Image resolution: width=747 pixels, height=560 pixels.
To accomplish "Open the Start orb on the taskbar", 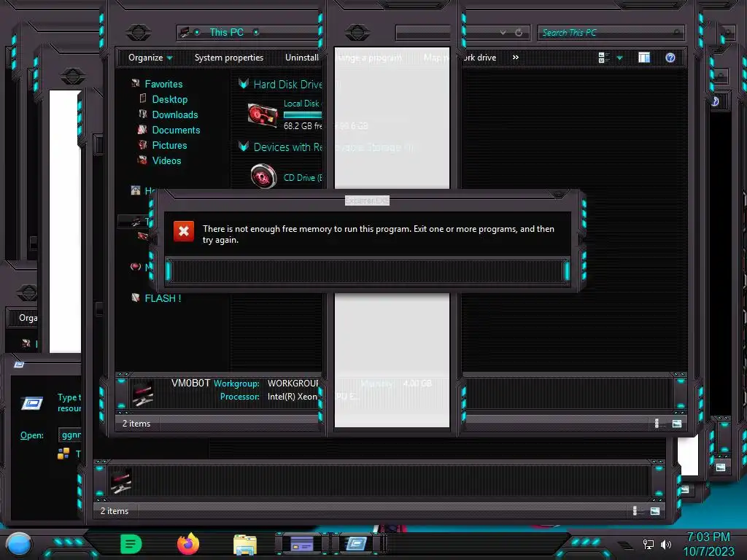I will coord(18,544).
